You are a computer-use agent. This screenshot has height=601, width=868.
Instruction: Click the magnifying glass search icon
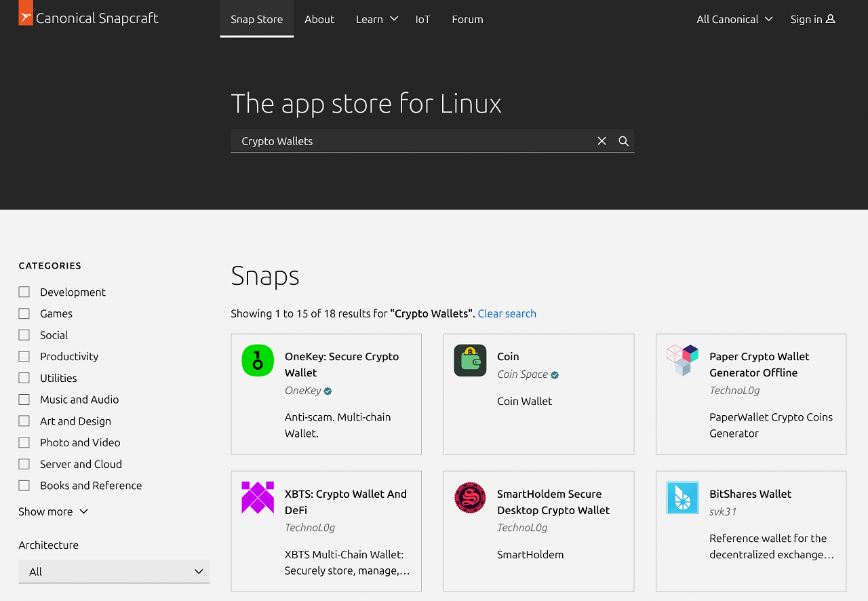point(623,141)
